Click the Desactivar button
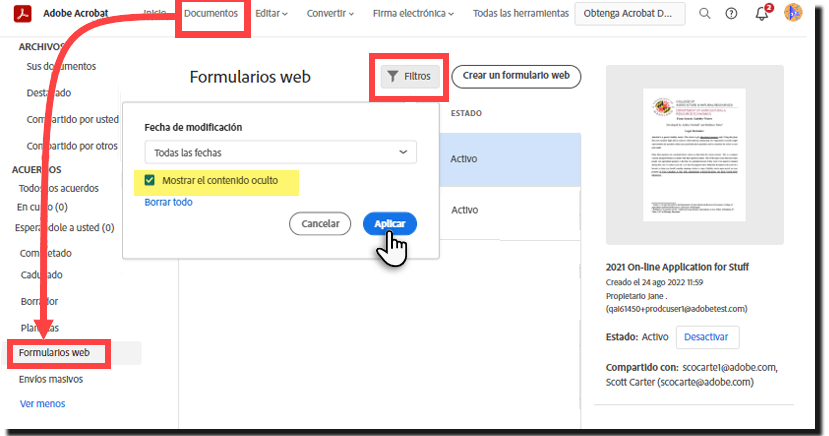Screen dimensions: 829x436 pyautogui.click(x=707, y=337)
